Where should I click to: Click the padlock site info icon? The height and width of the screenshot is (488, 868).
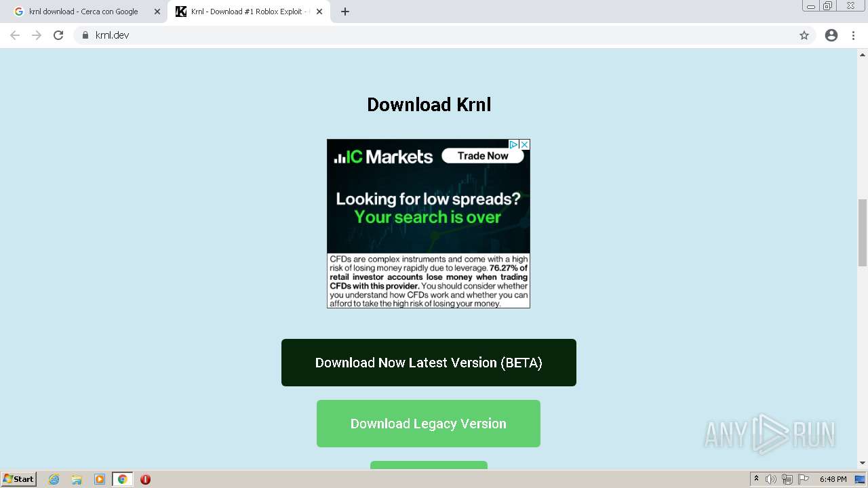(x=85, y=35)
